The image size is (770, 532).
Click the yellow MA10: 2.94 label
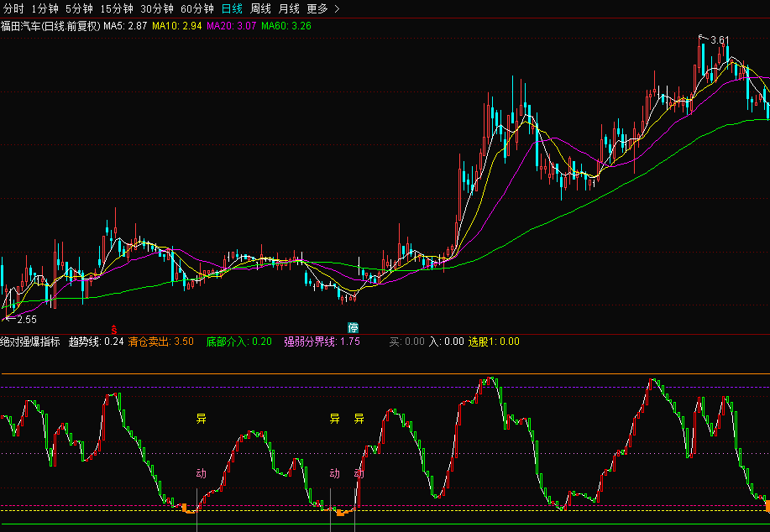point(177,26)
